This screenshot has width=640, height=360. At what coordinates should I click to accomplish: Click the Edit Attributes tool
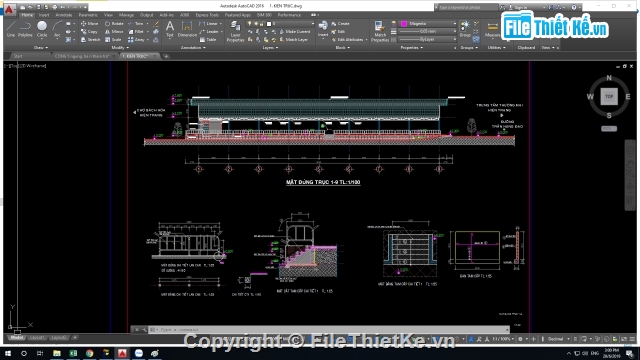tap(347, 40)
